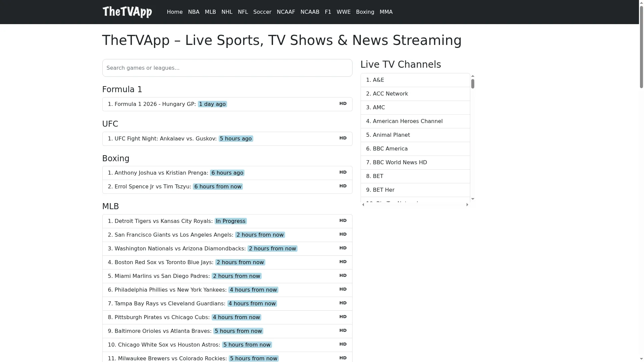Open BET Her channel
This screenshot has height=362, width=644.
(x=415, y=190)
